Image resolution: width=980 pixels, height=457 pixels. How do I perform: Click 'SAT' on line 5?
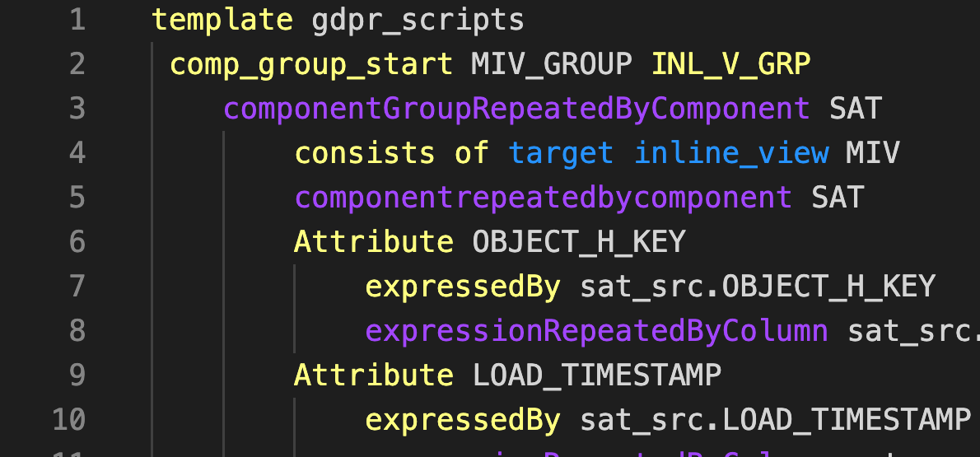(x=838, y=198)
